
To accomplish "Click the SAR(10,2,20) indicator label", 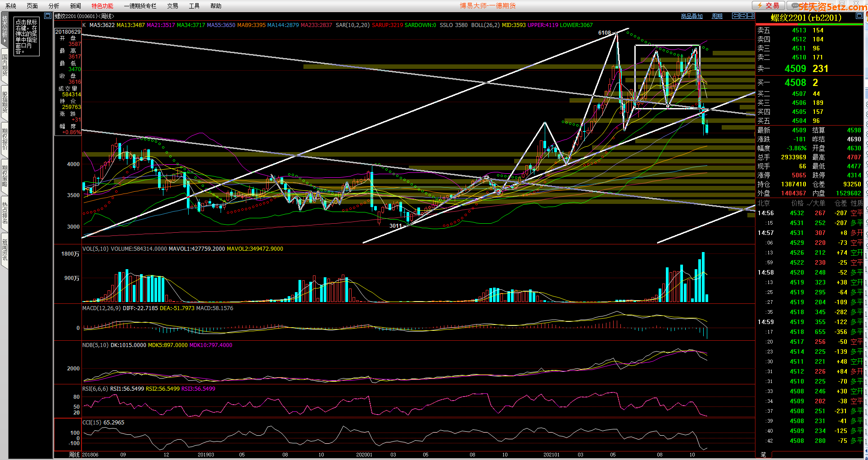I will (x=353, y=25).
